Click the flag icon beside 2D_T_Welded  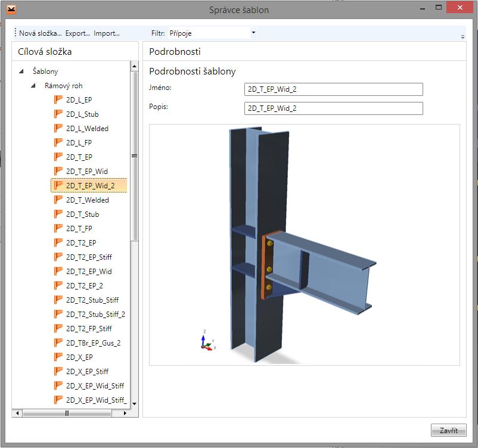[x=58, y=200]
